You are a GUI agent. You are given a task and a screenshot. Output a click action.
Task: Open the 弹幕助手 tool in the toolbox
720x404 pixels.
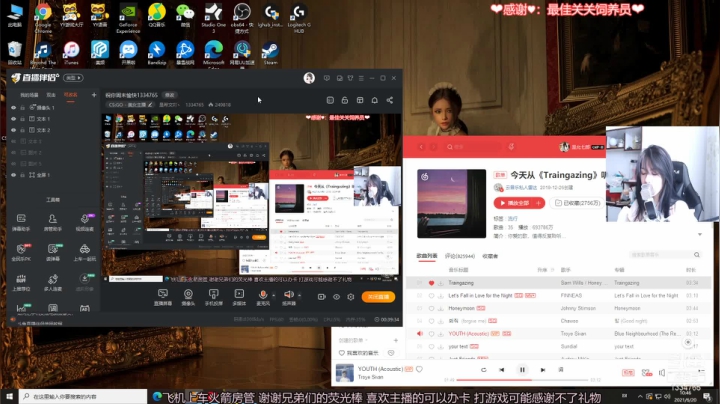click(x=21, y=222)
